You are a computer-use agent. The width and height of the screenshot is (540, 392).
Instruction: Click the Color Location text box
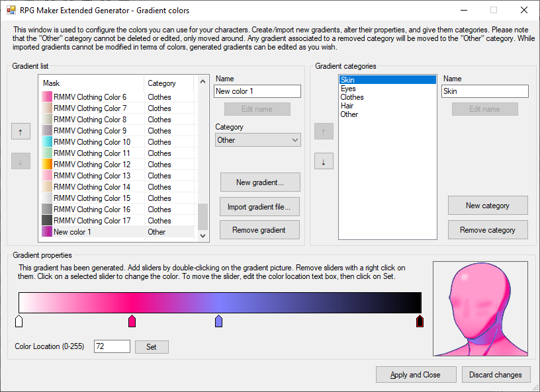(111, 346)
